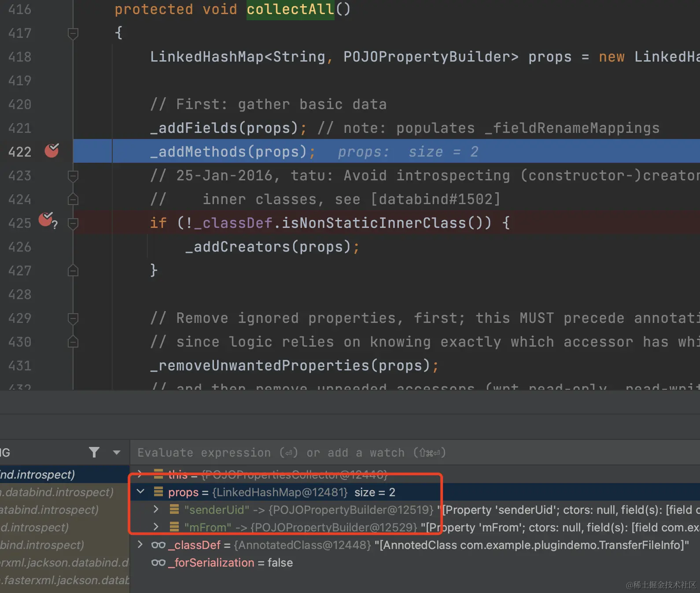Click line number 421 in the gutter

[20, 128]
